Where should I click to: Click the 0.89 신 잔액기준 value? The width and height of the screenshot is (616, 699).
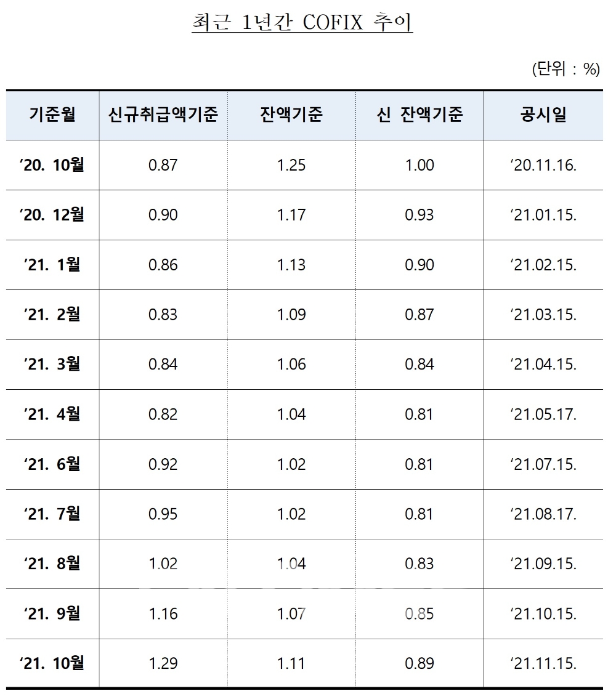pos(419,663)
